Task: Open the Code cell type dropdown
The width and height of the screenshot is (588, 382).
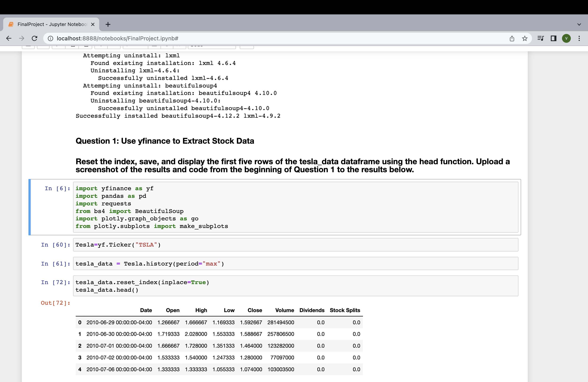Action: pos(211,46)
